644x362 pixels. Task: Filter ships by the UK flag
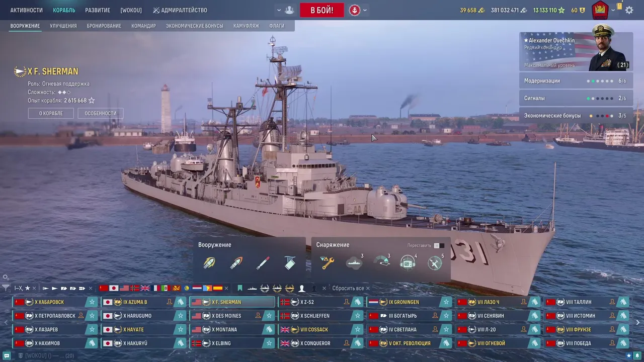click(x=145, y=288)
